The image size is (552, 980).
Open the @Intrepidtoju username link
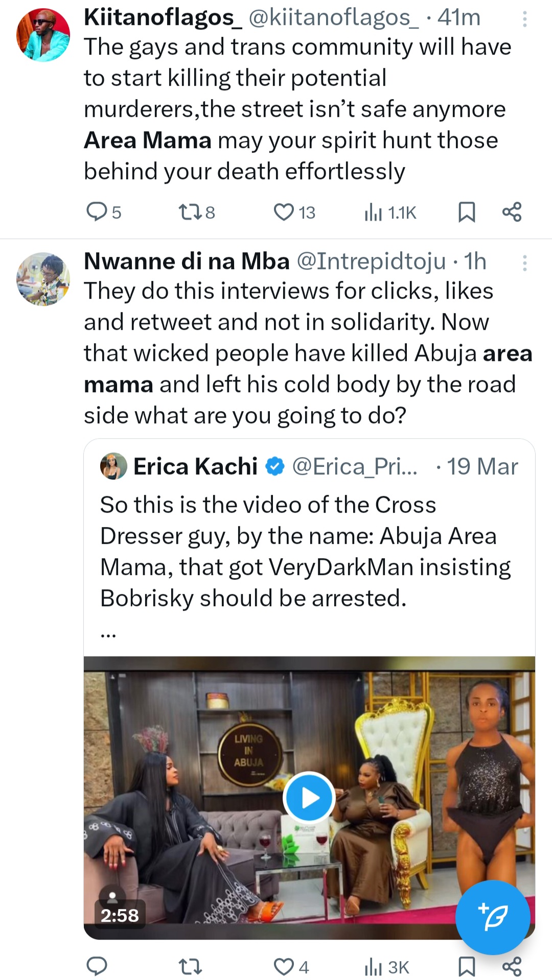click(371, 261)
